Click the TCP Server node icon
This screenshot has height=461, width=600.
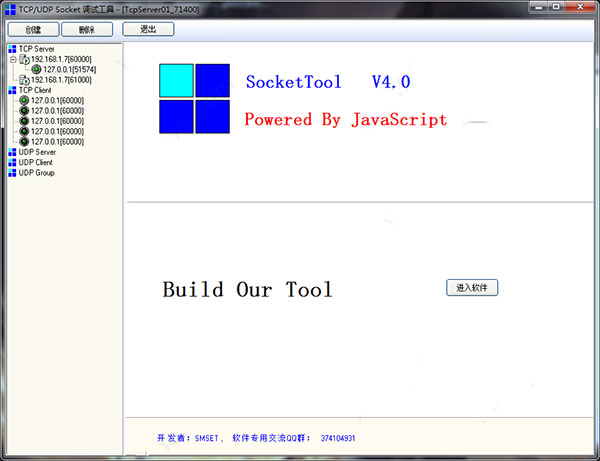coord(12,49)
